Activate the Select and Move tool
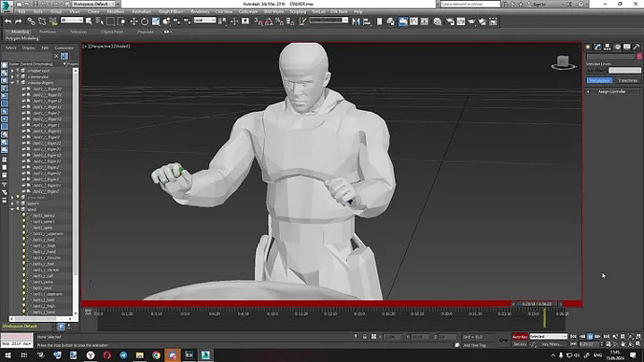The width and height of the screenshot is (644, 362). [x=133, y=21]
